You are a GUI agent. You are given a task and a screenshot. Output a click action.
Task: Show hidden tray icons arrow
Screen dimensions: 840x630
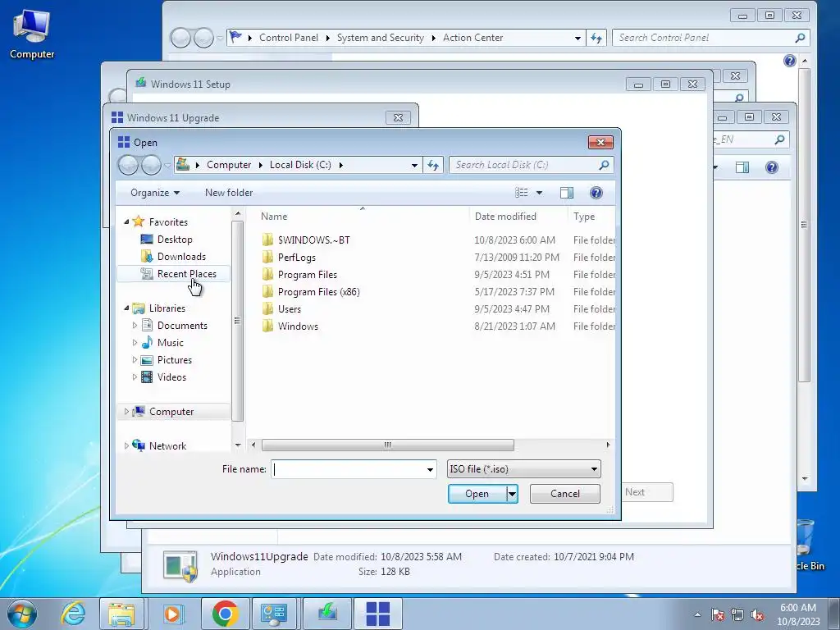(697, 614)
